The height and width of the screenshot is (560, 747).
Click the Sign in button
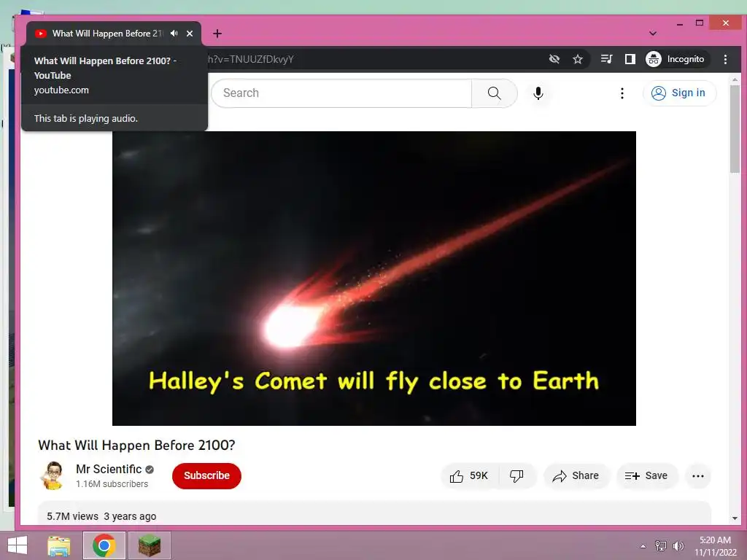coord(679,93)
